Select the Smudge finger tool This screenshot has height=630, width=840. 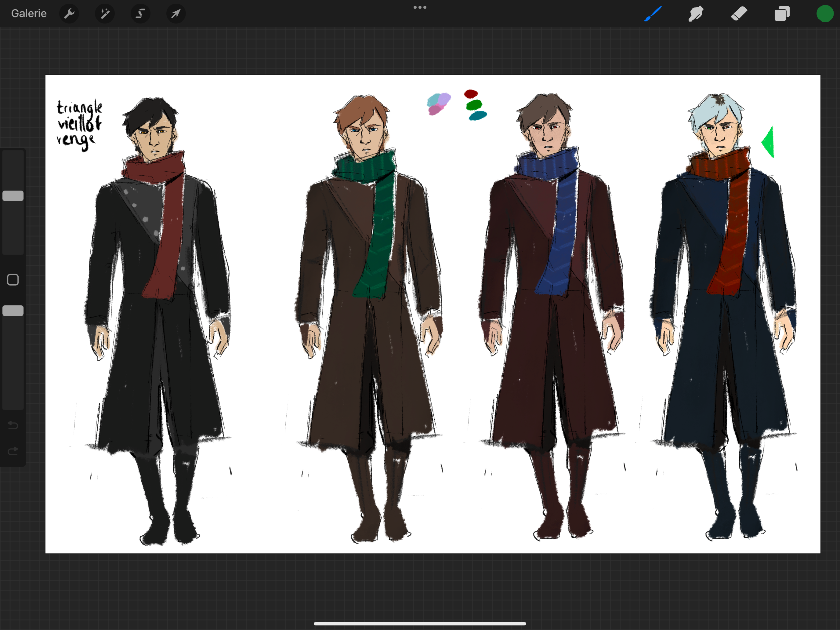[696, 14]
